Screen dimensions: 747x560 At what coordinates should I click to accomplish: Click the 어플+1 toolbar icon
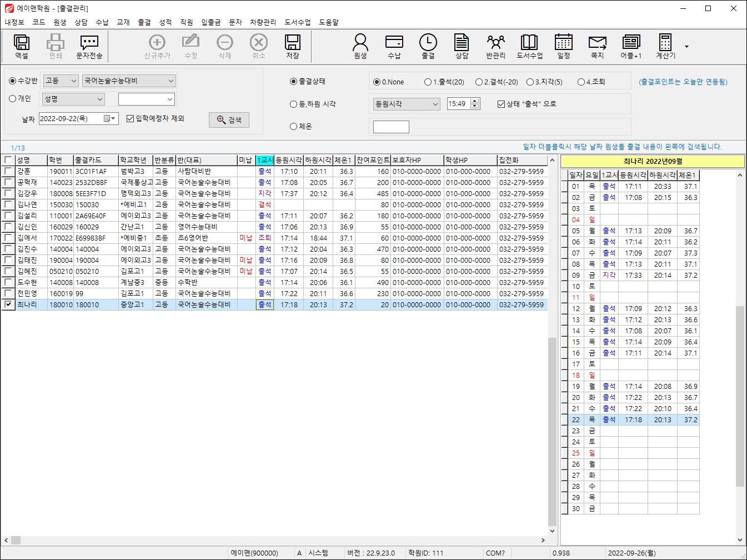click(631, 46)
